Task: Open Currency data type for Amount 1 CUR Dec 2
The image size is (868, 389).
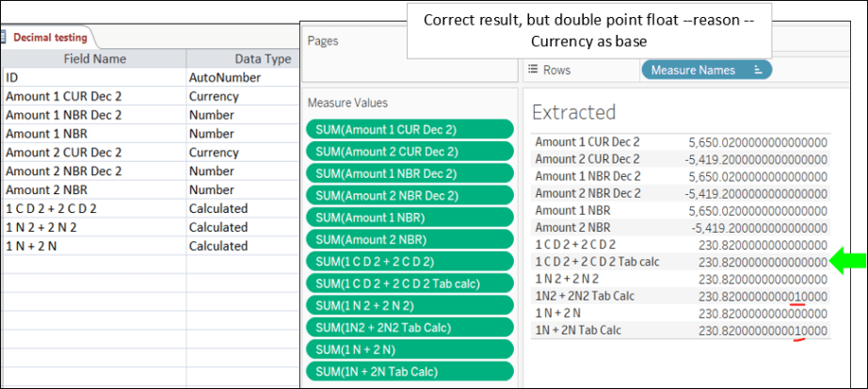Action: 244,96
